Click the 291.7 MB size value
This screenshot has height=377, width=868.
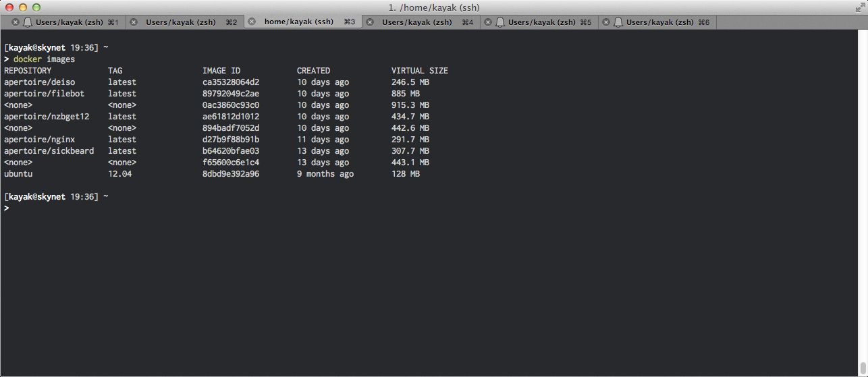[x=410, y=140]
